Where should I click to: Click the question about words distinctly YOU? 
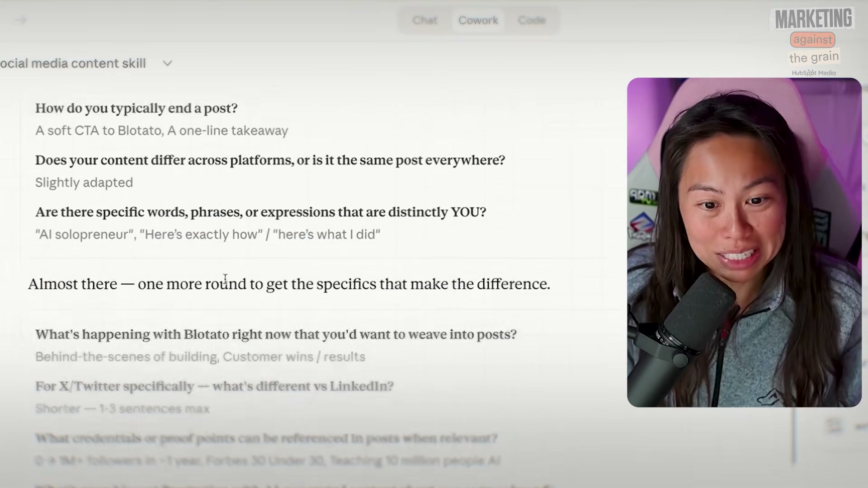click(x=260, y=212)
